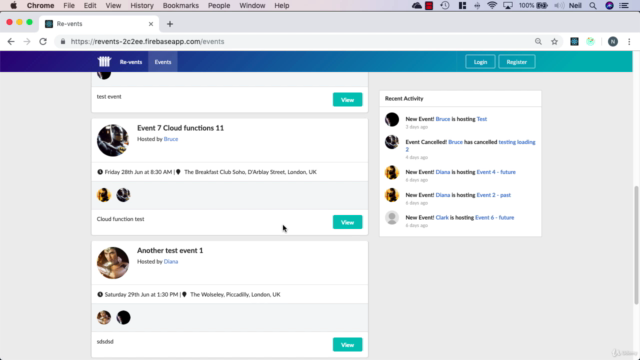The image size is (640, 360).
Task: Click Event 7 host Batman avatar image
Action: pos(113,140)
